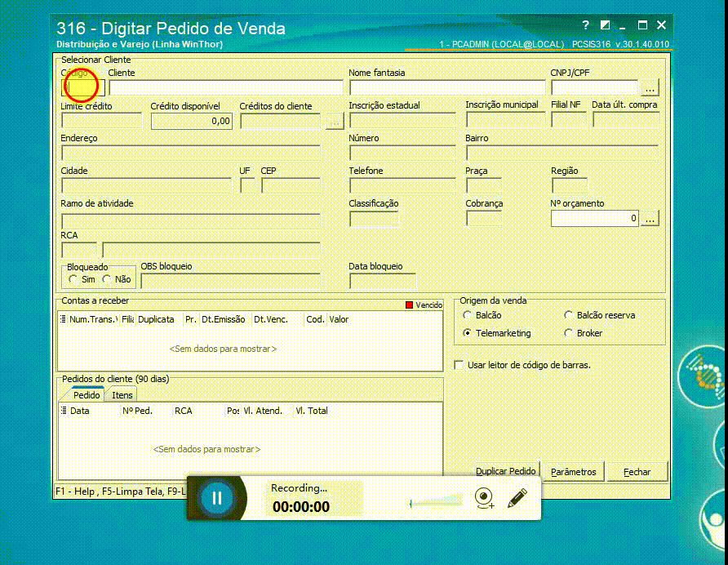Click the Código input field
This screenshot has height=565, width=728.
pyautogui.click(x=83, y=88)
